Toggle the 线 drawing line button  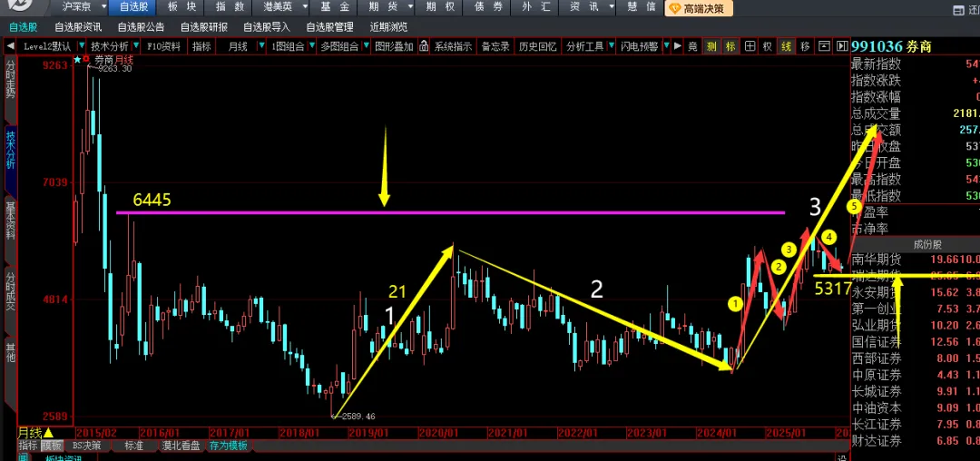(x=786, y=46)
